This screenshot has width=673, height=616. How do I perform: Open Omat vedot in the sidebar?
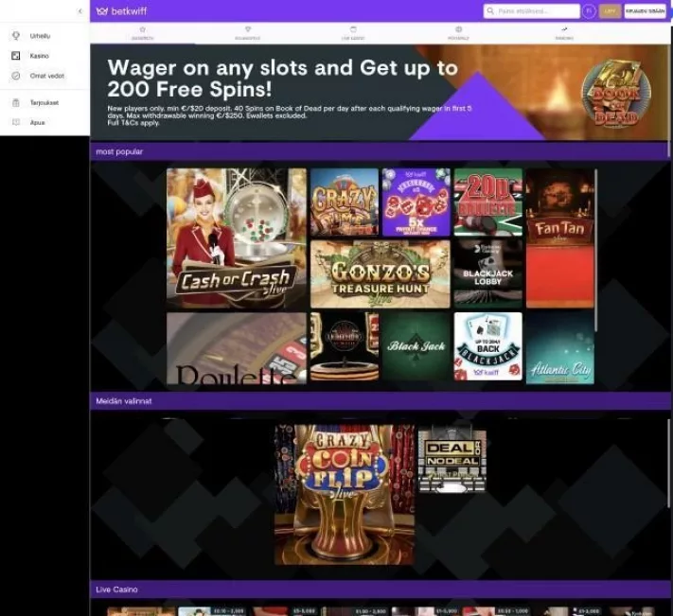tap(46, 76)
